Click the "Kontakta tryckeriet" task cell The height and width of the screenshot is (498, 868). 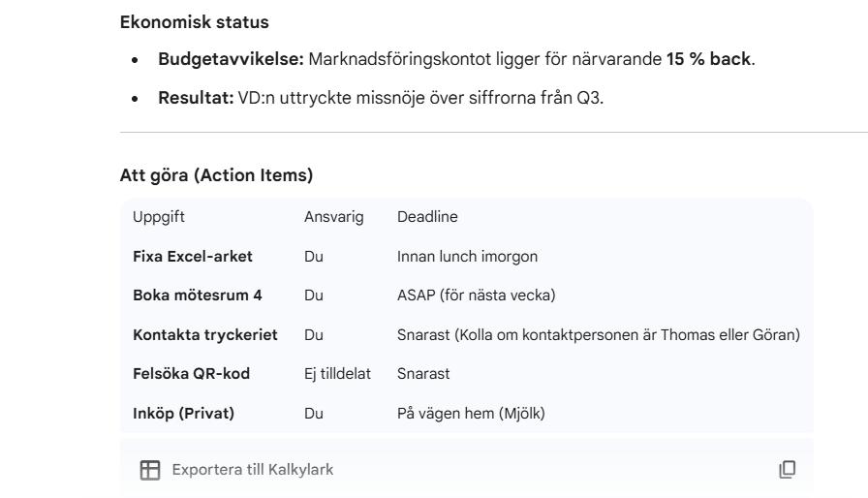click(x=205, y=334)
